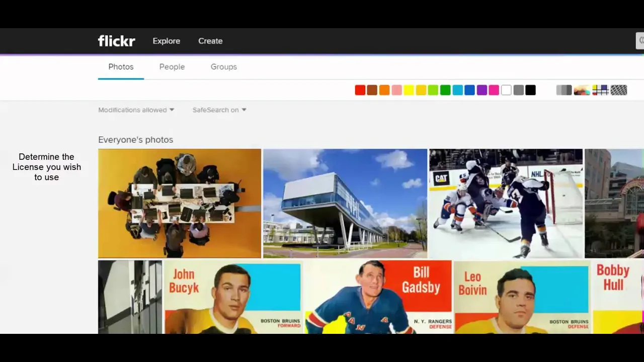Switch to the Photos tab
Image resolution: width=644 pixels, height=362 pixels.
click(121, 67)
